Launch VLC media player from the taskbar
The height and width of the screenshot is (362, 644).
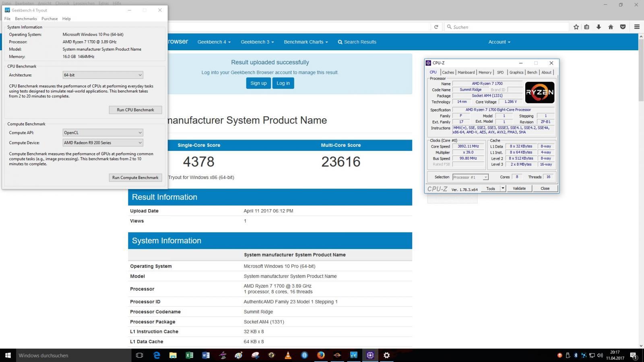(x=288, y=355)
